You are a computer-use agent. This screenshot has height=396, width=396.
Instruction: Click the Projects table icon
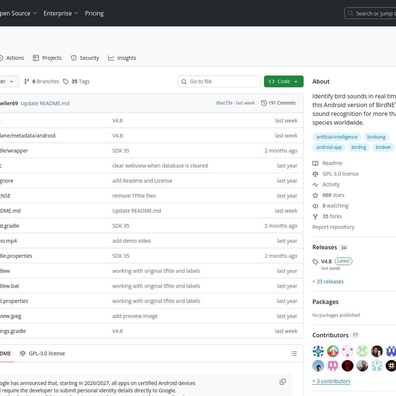(36, 58)
